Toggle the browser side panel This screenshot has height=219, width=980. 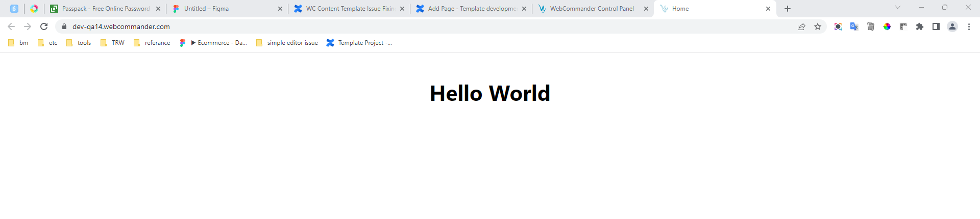click(x=936, y=26)
